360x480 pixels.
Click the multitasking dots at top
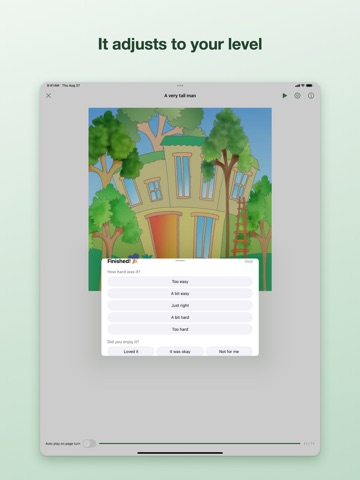[180, 85]
